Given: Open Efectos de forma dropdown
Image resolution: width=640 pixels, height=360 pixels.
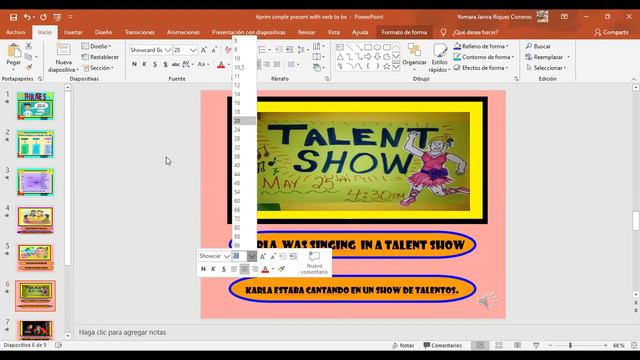Looking at the screenshot, I should pos(481,68).
